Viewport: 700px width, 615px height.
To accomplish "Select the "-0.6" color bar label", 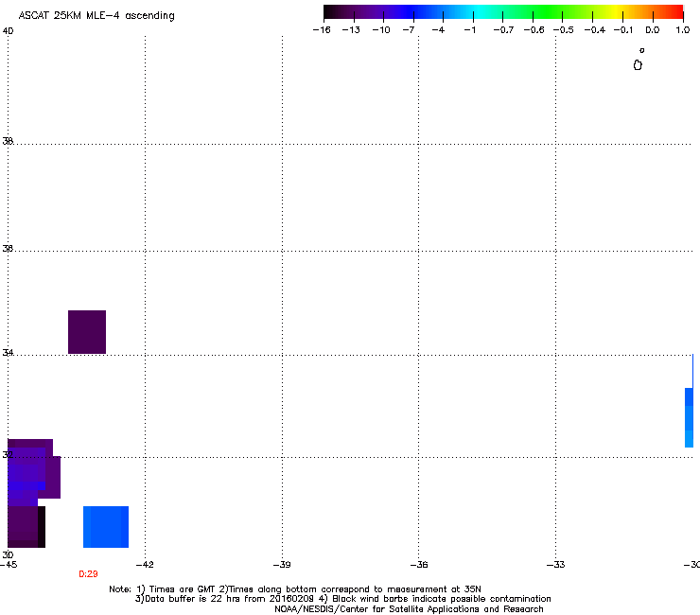I will pyautogui.click(x=534, y=30).
